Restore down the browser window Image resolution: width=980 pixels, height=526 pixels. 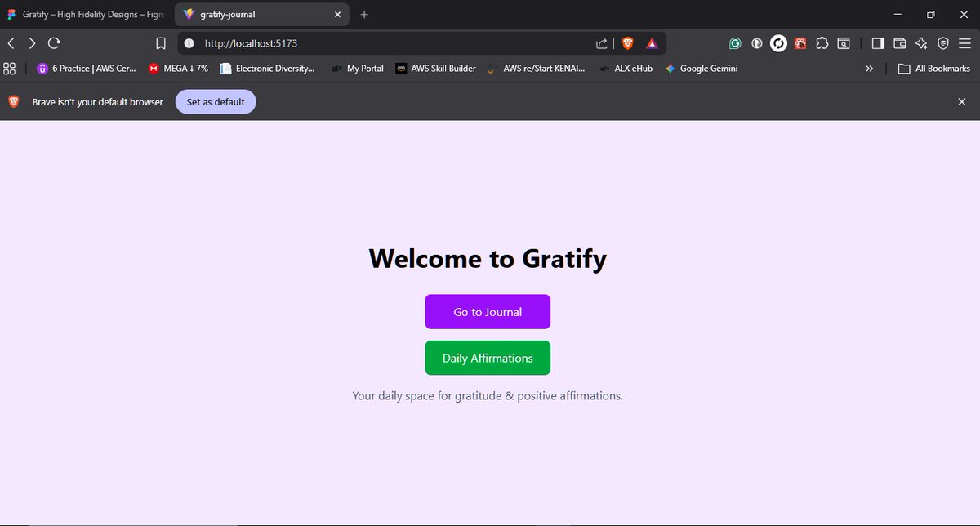[930, 14]
